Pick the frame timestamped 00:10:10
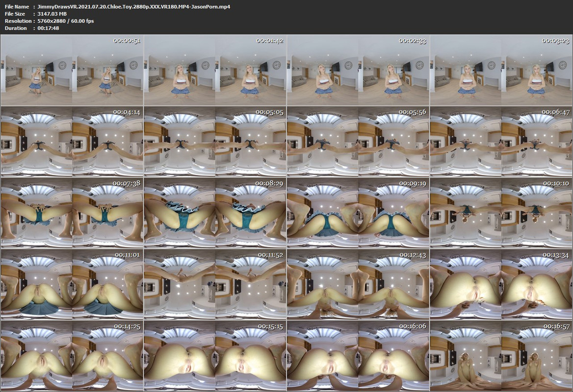 pos(501,213)
